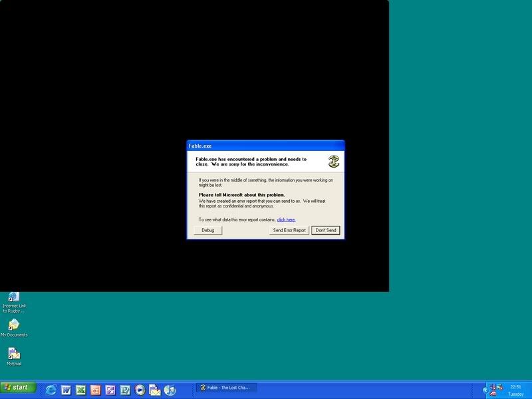Launch the music note quick launch icon
Viewport: 532px width, 399px height.
170,390
